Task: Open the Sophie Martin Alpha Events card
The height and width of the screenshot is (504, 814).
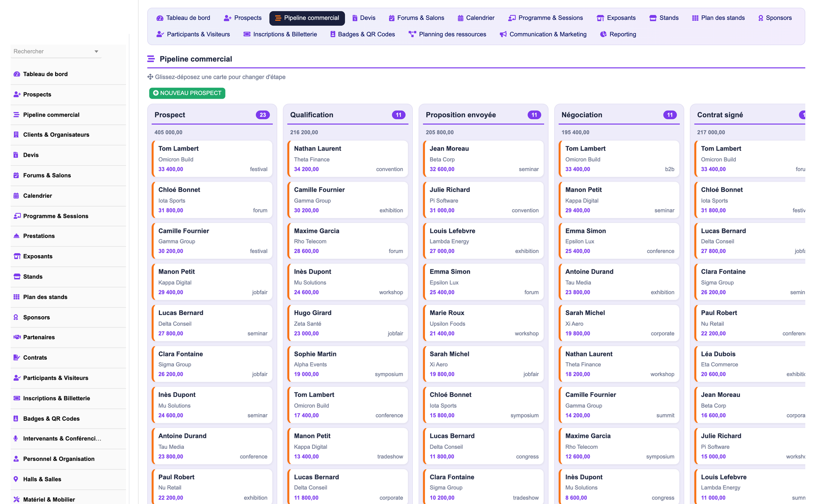Action: (x=348, y=364)
